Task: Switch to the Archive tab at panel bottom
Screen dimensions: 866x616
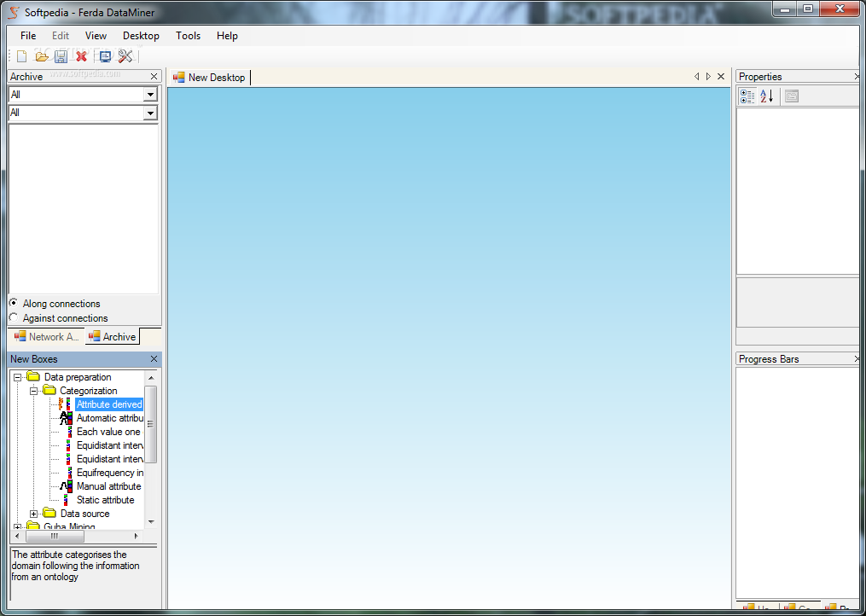Action: click(113, 336)
